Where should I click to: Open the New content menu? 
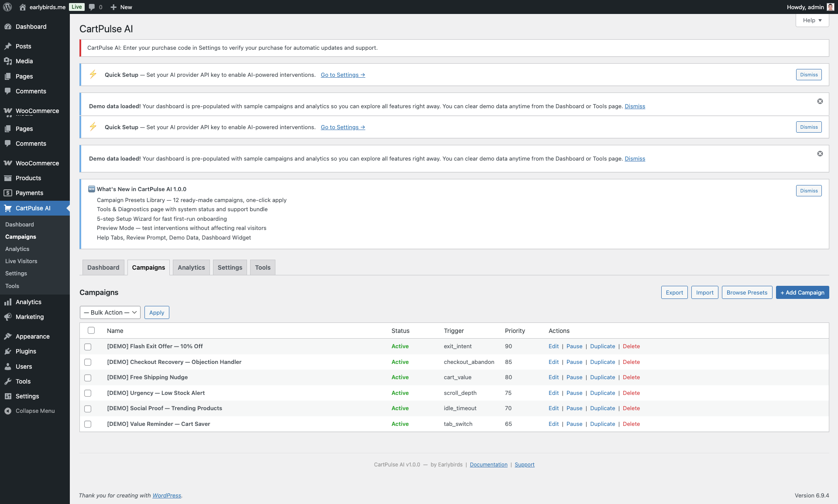[x=121, y=7]
